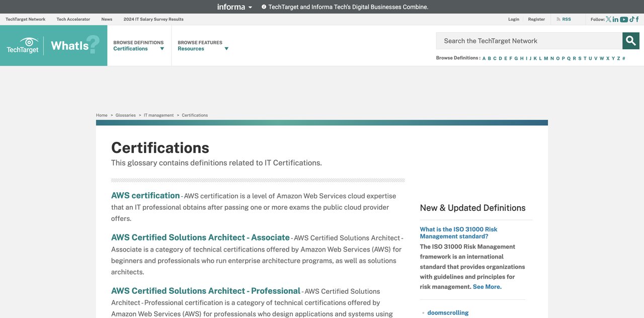Click the magnifying glass search button
This screenshot has width=644, height=318.
[631, 41]
